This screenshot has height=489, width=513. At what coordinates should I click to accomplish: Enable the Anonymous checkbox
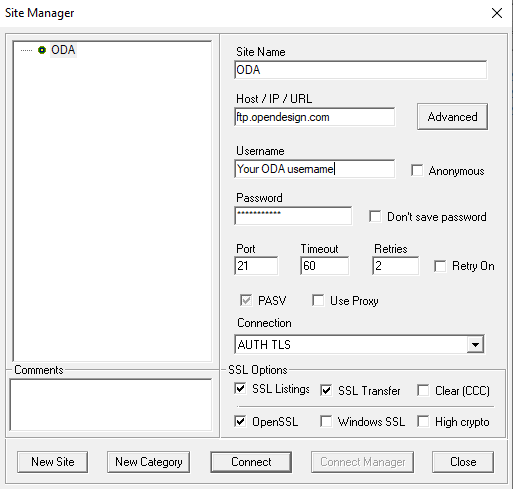coord(417,170)
